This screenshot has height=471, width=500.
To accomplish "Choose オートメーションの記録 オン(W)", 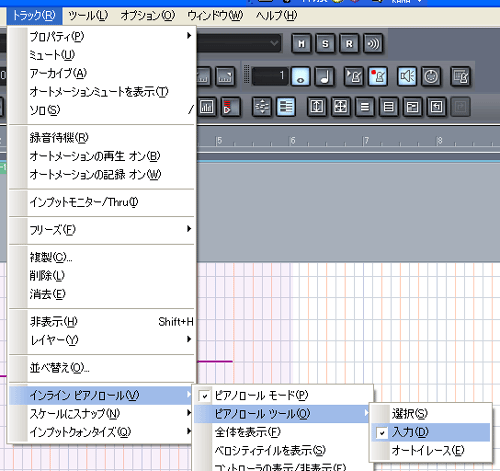I will coord(102,174).
